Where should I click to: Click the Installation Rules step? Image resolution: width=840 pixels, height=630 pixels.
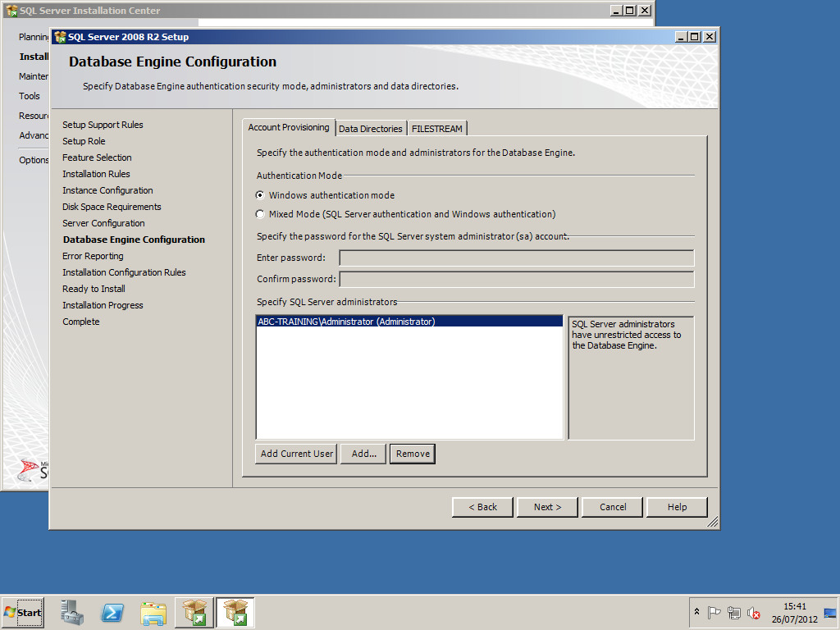(x=96, y=174)
